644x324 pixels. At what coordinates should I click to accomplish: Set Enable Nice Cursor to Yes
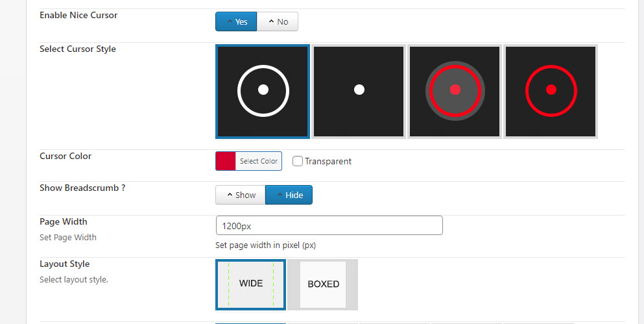[x=236, y=21]
